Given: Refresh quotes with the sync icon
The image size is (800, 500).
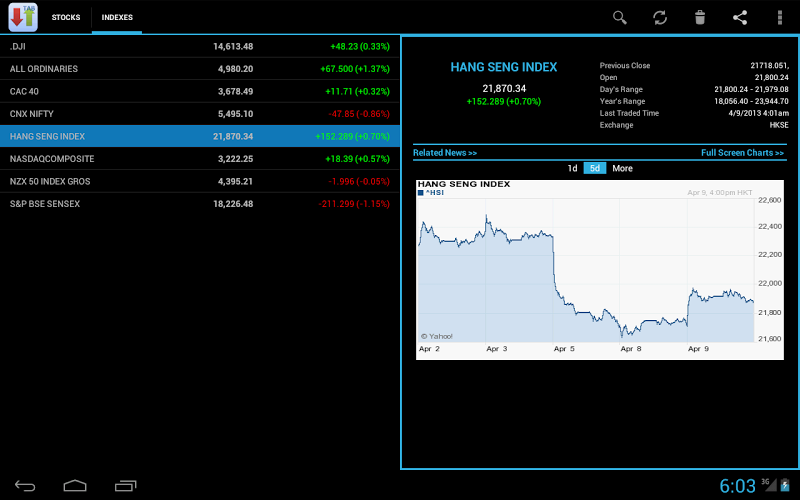Looking at the screenshot, I should coord(660,17).
